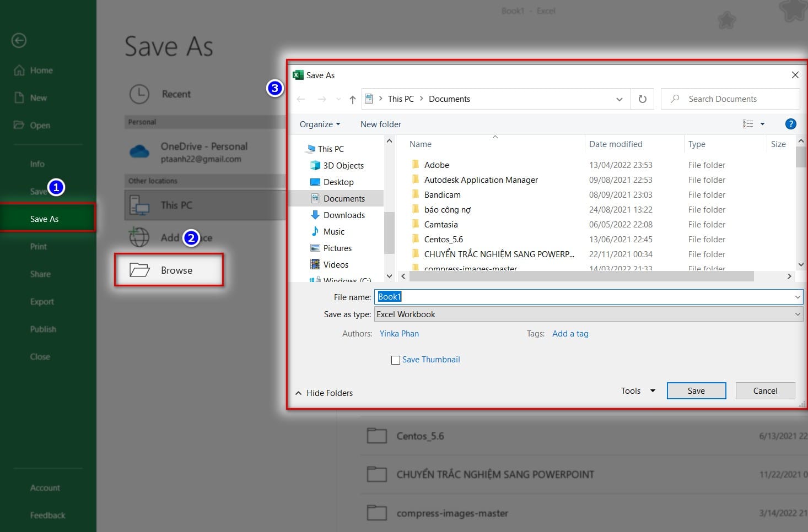Open the Tools dropdown near Save
Image resolution: width=808 pixels, height=532 pixels.
click(637, 390)
